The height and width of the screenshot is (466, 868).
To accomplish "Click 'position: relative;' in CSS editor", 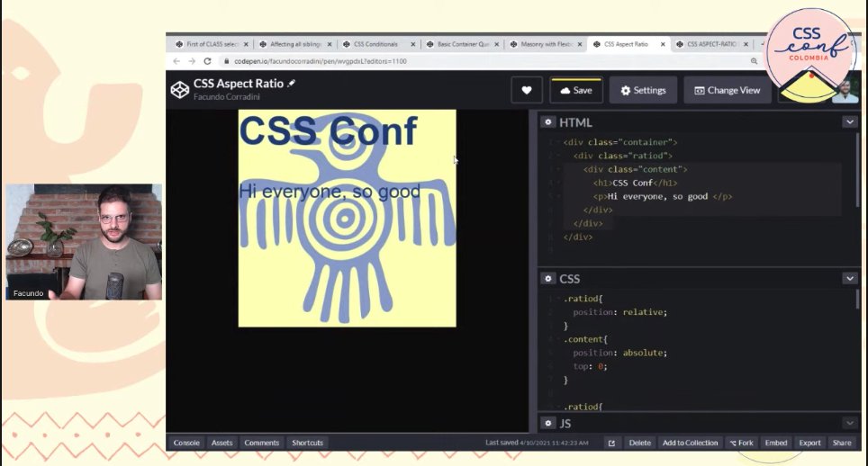I will pos(620,312).
